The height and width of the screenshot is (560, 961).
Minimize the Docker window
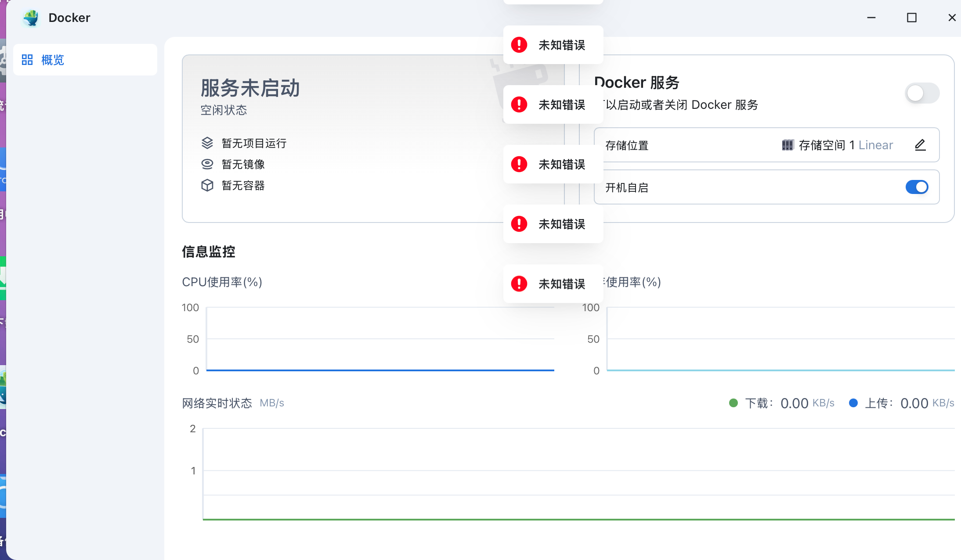[871, 18]
